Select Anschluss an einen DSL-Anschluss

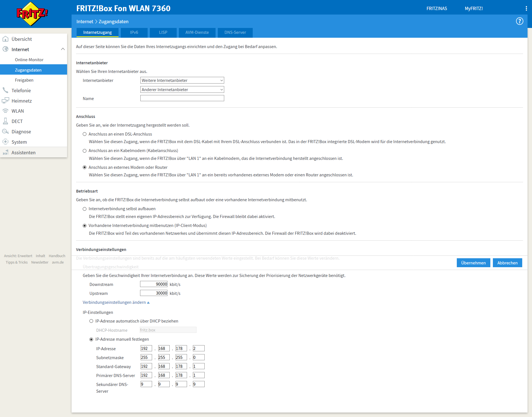coord(84,134)
